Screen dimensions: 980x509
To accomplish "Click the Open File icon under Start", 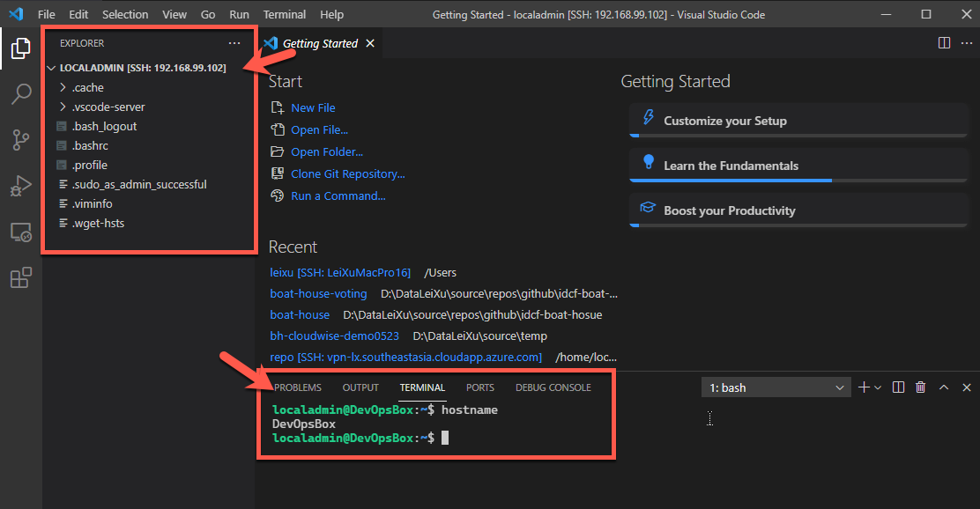I will coord(277,130).
